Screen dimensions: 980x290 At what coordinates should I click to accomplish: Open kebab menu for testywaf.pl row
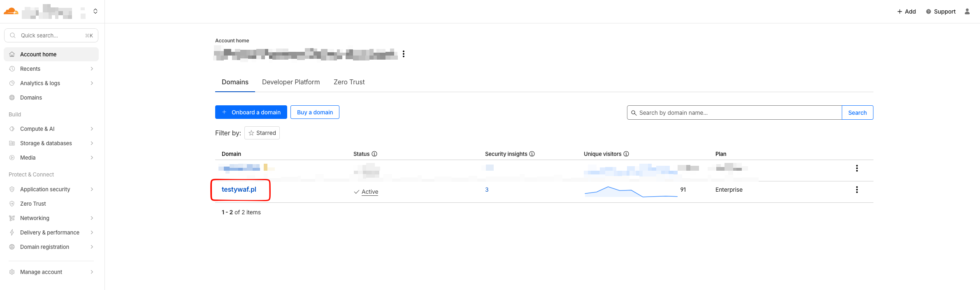pyautogui.click(x=857, y=190)
